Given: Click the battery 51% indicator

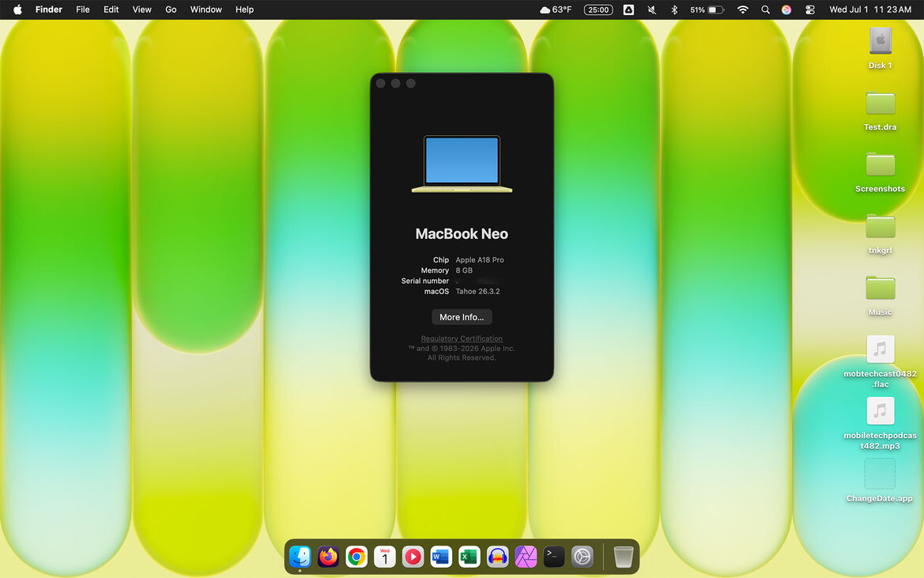Looking at the screenshot, I should tap(707, 9).
